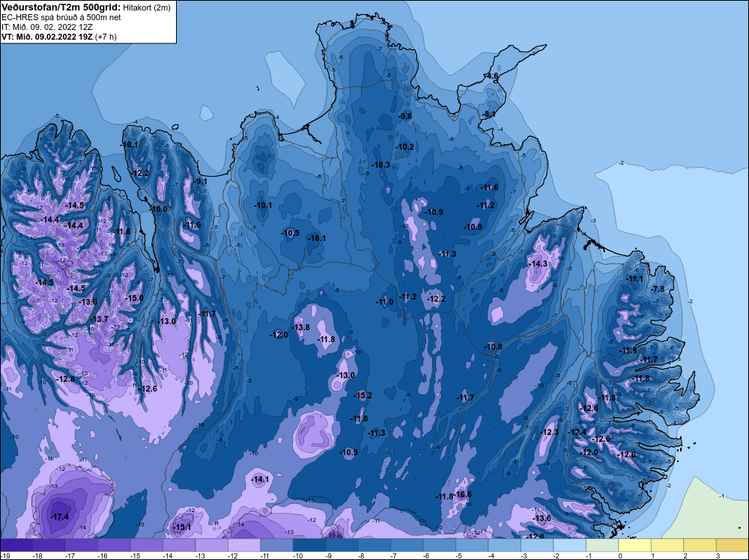This screenshot has height=560, width=749.
Task: Click the 'Hitakort (2m)' header label
Action: (x=147, y=7)
